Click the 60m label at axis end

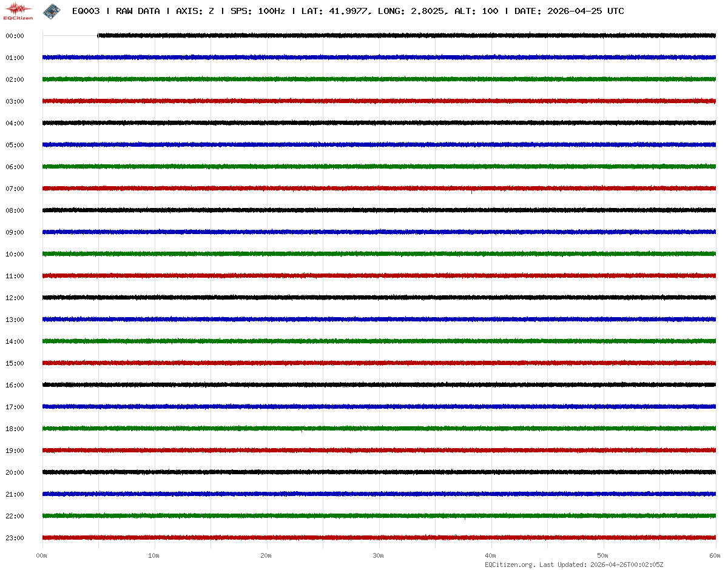[715, 555]
